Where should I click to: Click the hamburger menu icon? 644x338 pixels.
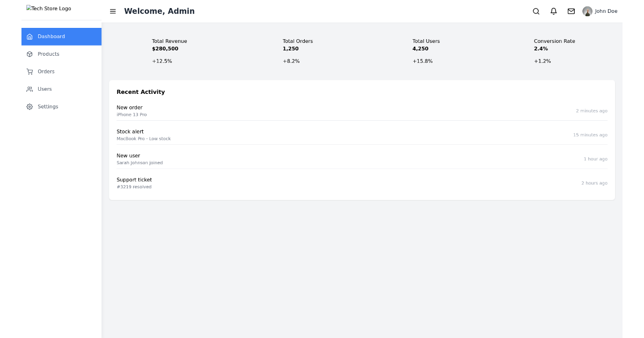click(113, 11)
